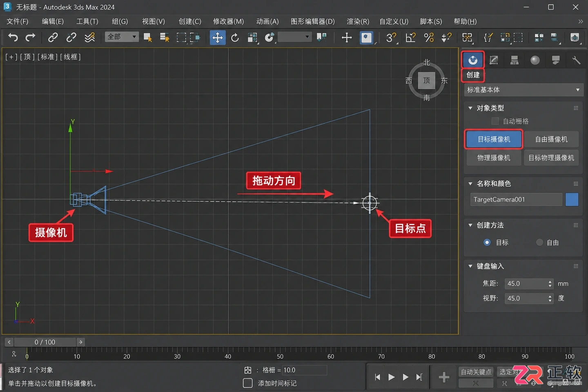Toggle the Angle Snap button
This screenshot has width=588, height=392.
tap(410, 38)
